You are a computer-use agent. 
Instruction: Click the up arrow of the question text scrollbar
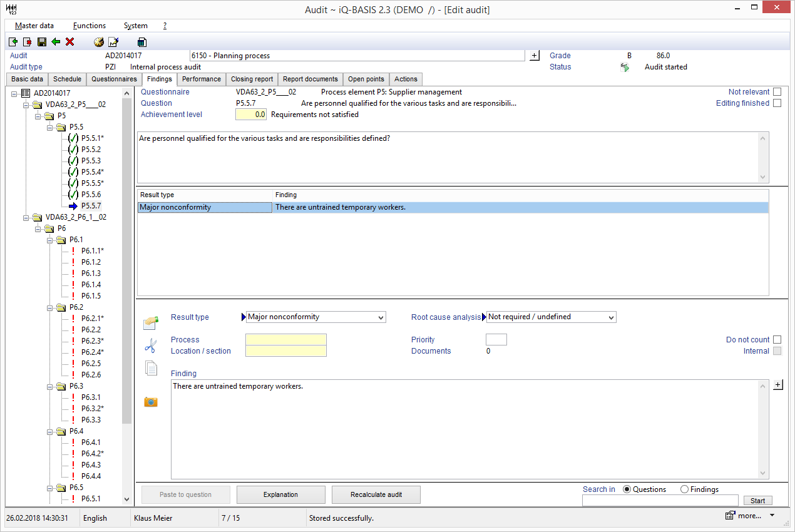coord(762,138)
